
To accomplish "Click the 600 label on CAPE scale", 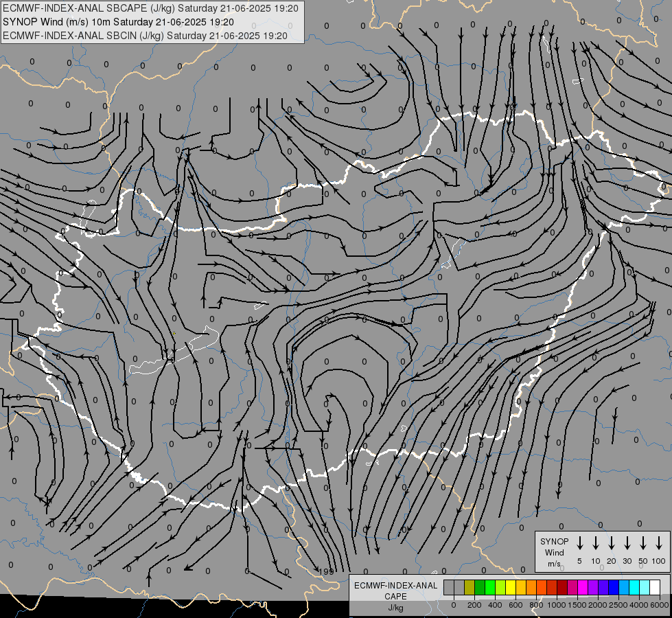I will pyautogui.click(x=515, y=605).
